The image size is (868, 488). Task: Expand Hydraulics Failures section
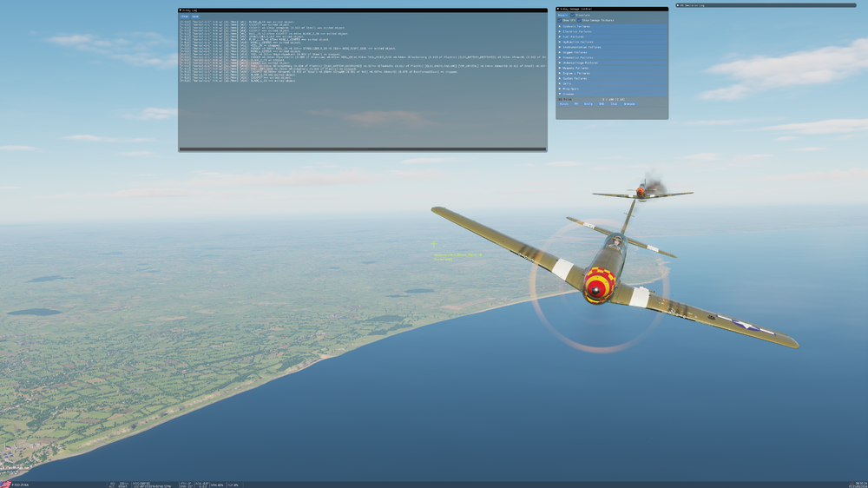click(x=612, y=42)
